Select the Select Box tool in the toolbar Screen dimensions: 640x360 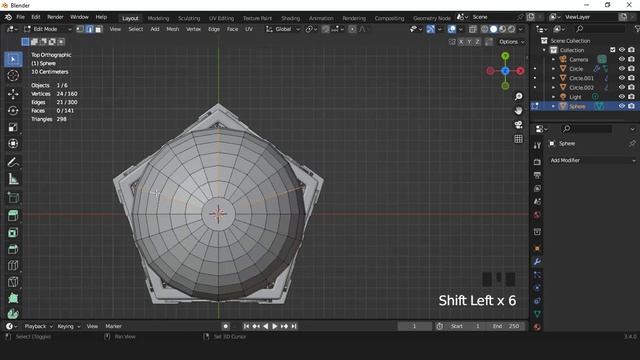pos(13,60)
